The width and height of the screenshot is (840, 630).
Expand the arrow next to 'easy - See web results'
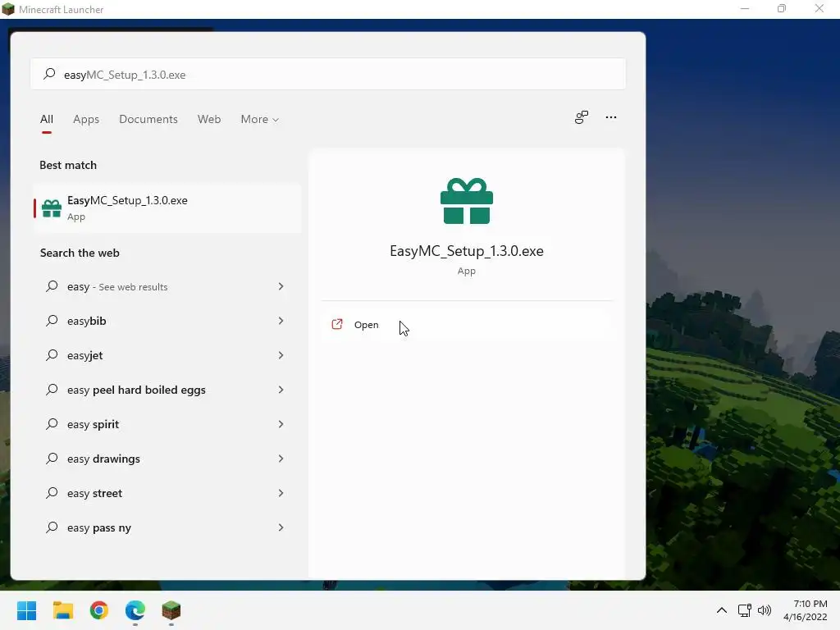tap(281, 286)
